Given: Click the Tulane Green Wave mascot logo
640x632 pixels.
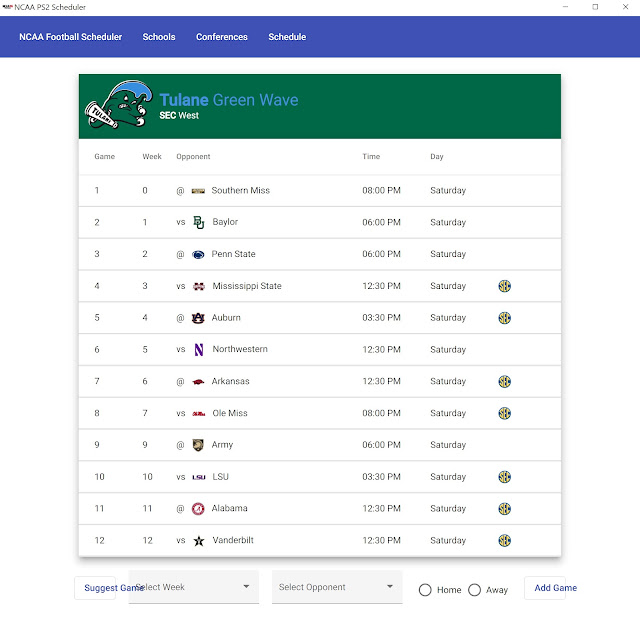Looking at the screenshot, I should 119,105.
